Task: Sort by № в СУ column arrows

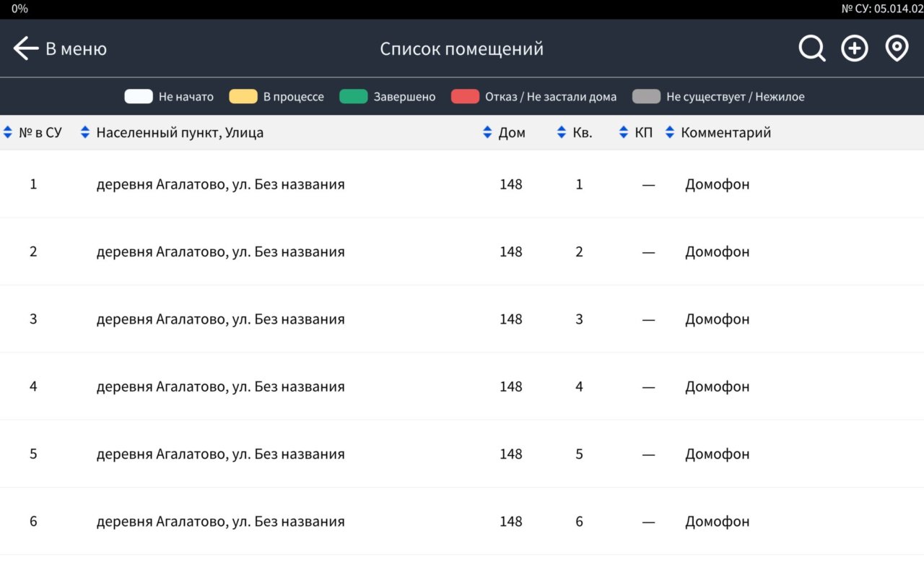Action: (8, 133)
